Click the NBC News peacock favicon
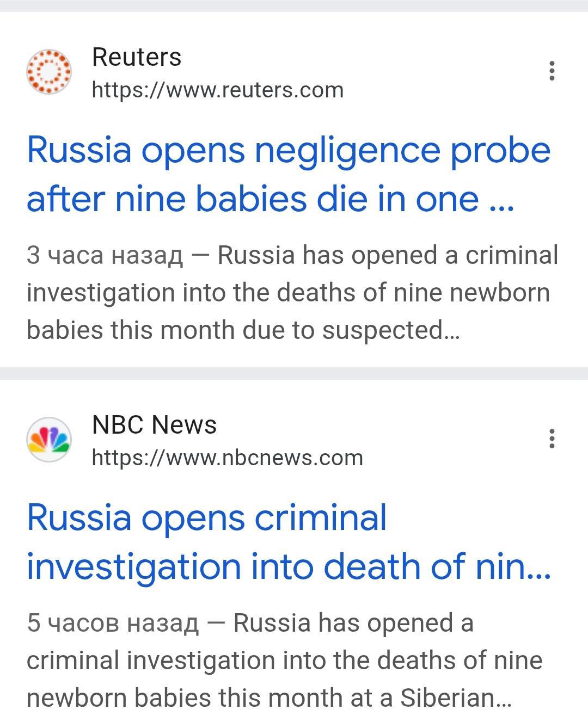Viewport: 588px width, 728px height. (49, 439)
